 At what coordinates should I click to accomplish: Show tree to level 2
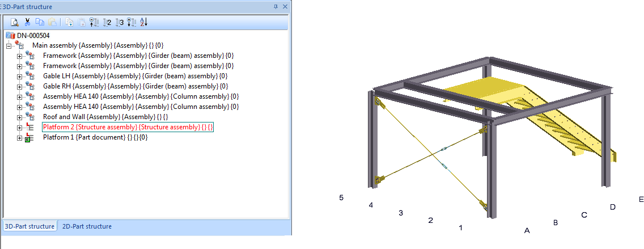coord(107,22)
